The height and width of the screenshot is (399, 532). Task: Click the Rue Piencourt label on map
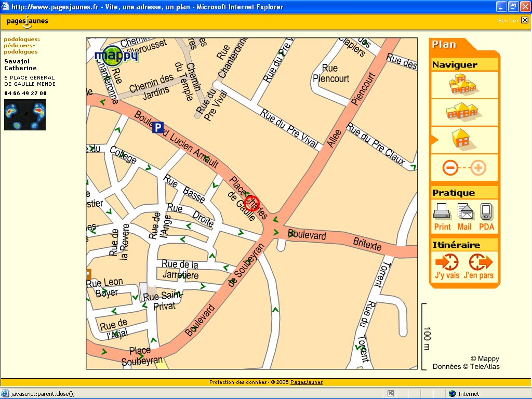(331, 74)
